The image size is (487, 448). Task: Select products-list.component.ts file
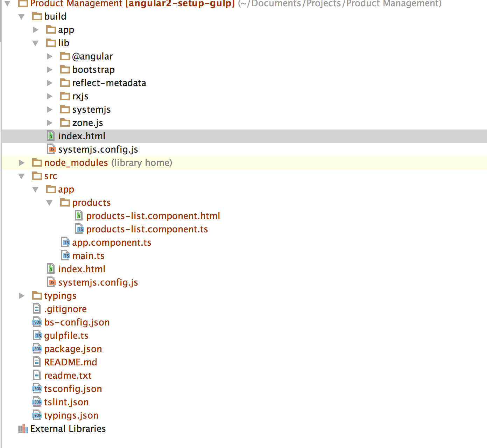tap(147, 229)
